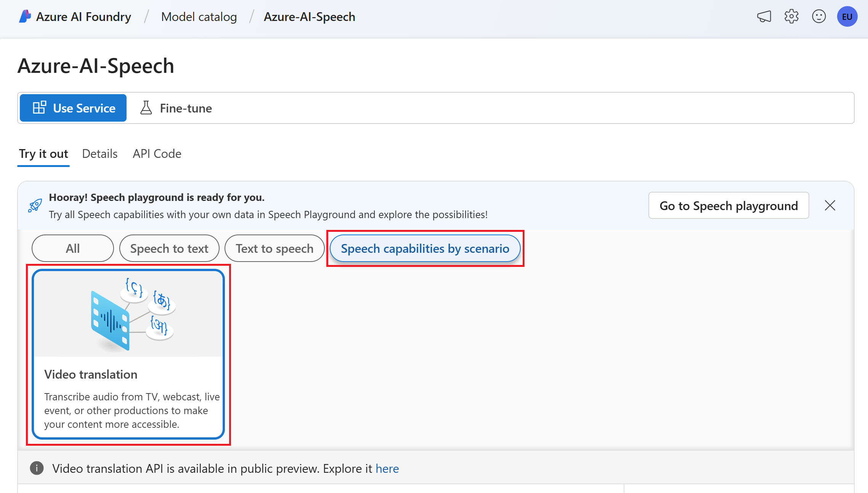
Task: Select the All filter pill
Action: pos(72,248)
